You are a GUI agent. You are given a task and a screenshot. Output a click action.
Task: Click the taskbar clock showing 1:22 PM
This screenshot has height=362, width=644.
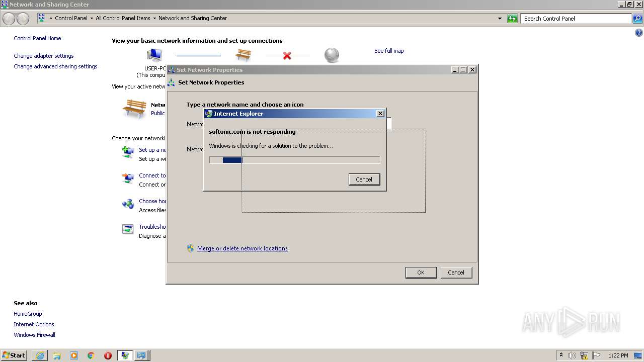(618, 355)
